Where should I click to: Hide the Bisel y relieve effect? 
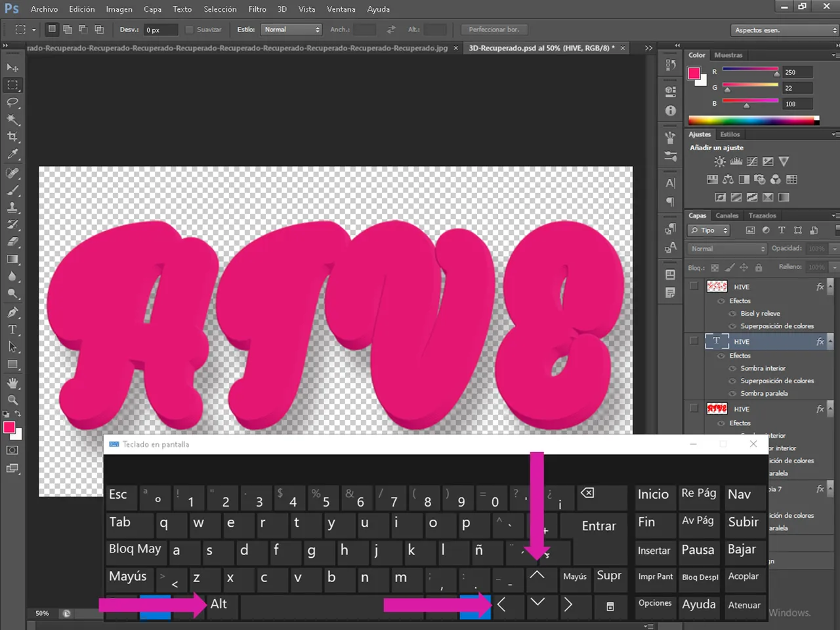[732, 314]
